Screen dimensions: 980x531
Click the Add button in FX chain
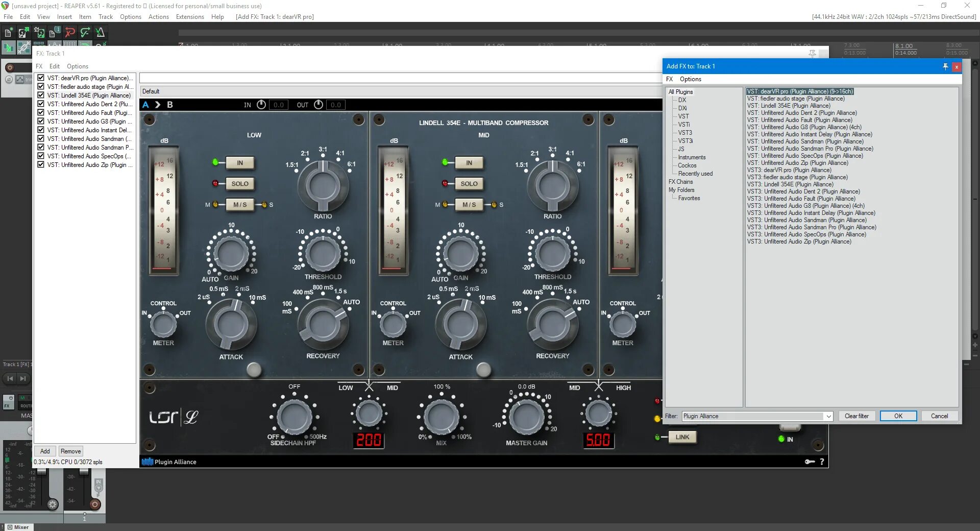(45, 451)
